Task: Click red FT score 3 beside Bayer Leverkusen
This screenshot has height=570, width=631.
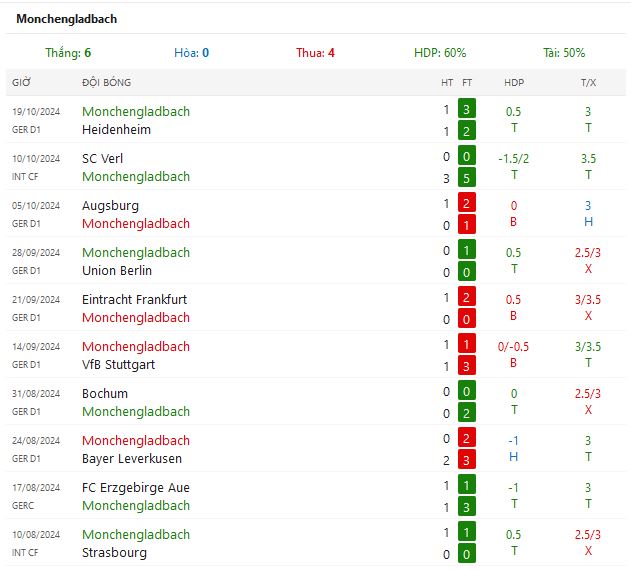Action: (467, 460)
